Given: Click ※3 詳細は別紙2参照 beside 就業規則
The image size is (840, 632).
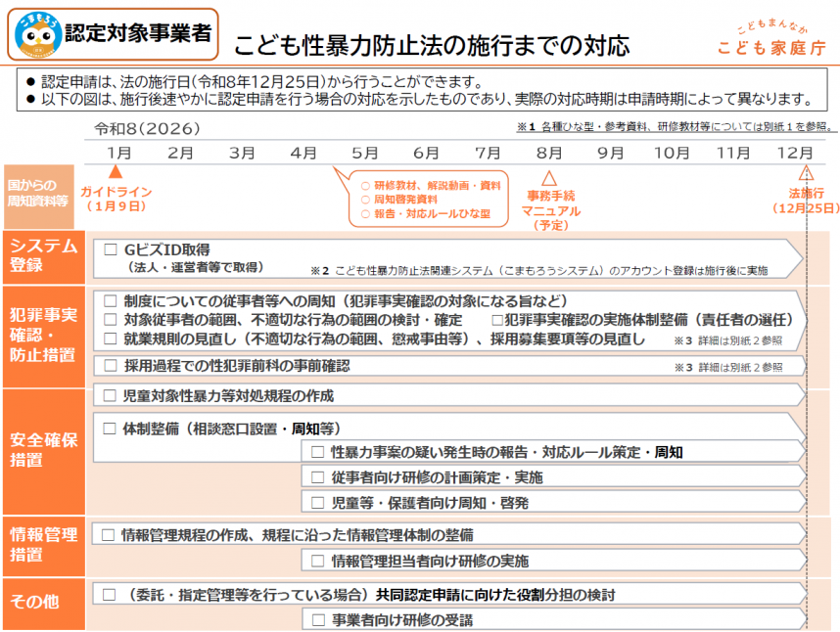Looking at the screenshot, I should 728,340.
